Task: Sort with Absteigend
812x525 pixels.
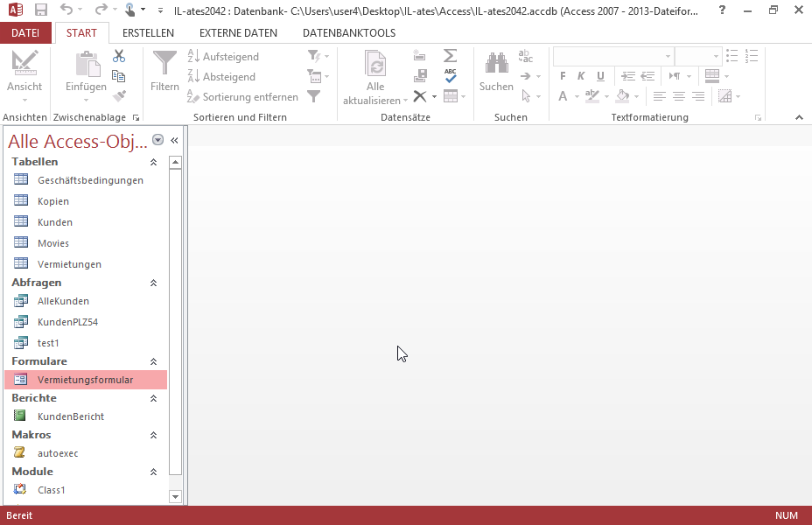Action: coord(221,77)
